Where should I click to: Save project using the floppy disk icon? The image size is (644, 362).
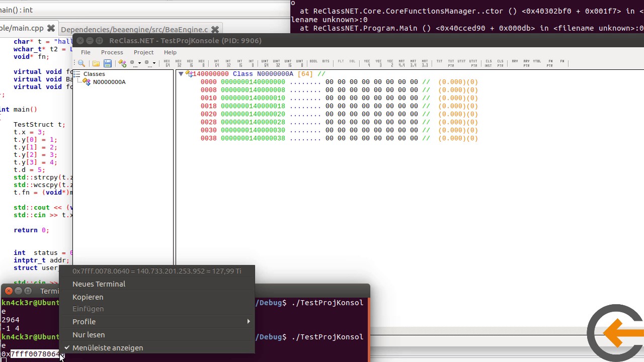coord(107,63)
